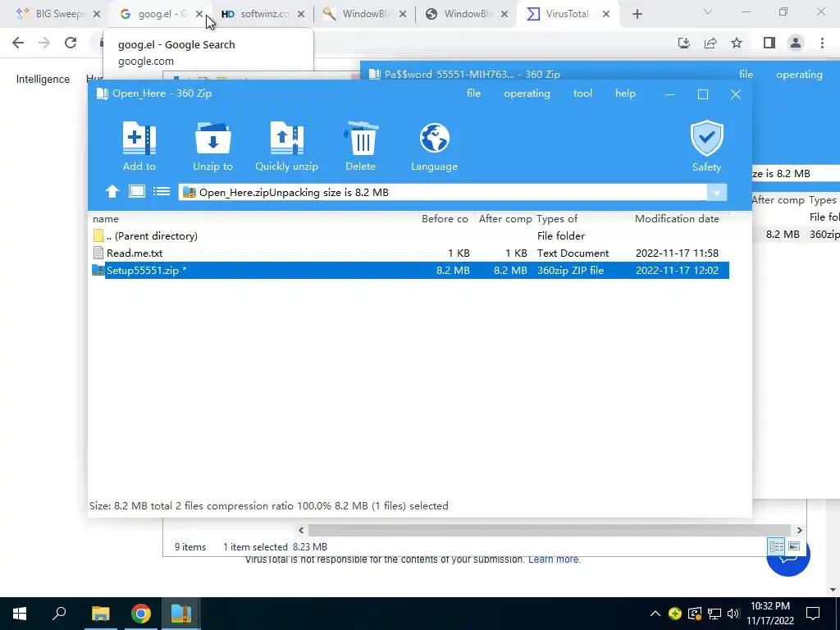The height and width of the screenshot is (630, 840).
Task: Click the install/download page icon in Chrome
Action: tap(684, 43)
